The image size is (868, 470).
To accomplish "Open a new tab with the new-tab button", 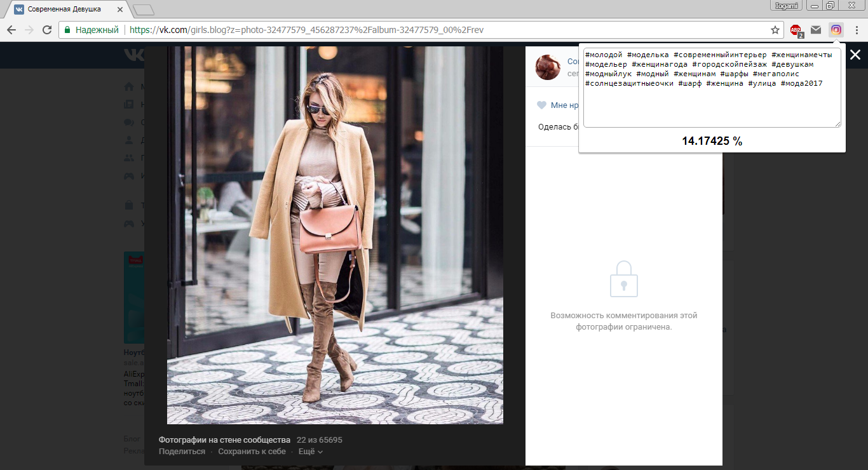I will [x=144, y=10].
